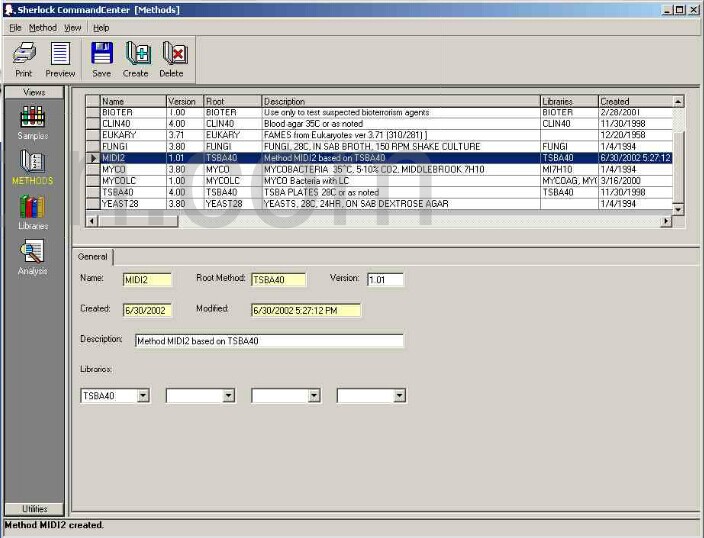Image resolution: width=704 pixels, height=538 pixels.
Task: Click the row selector beside MIDI2
Action: click(x=93, y=158)
